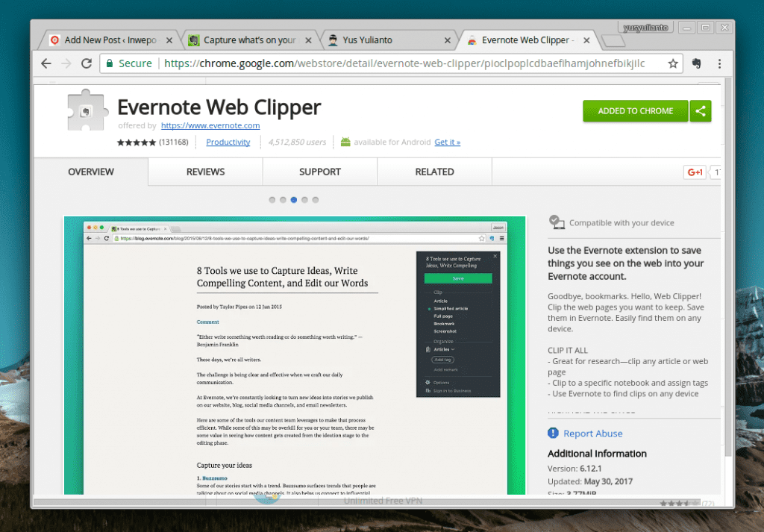Click the Evernote puzzle piece extension logo
Screen dimensions: 764x532
[x=87, y=110]
